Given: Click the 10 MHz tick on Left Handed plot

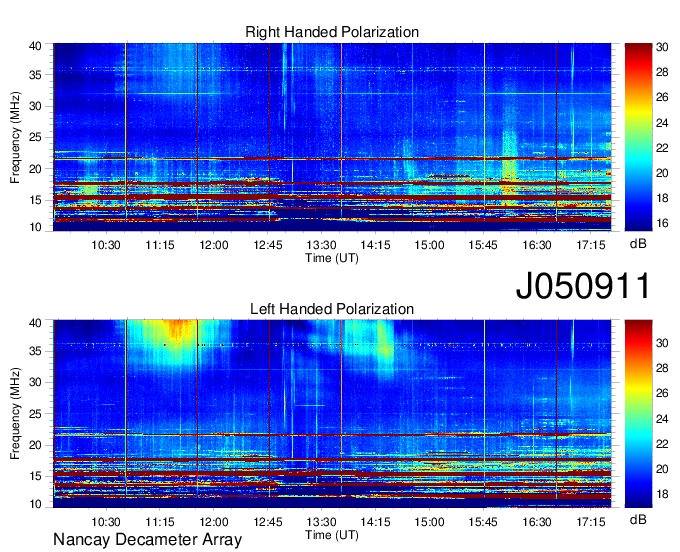Looking at the screenshot, I should (x=36, y=504).
